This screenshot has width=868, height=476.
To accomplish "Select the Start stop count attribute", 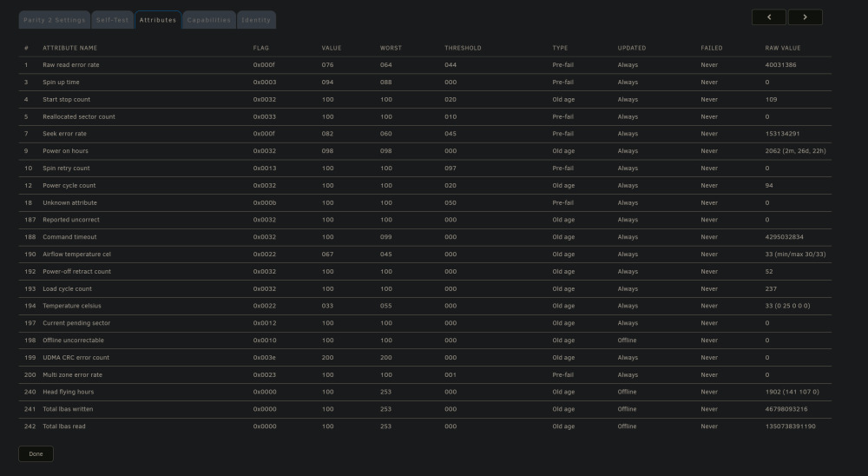I will tap(67, 100).
